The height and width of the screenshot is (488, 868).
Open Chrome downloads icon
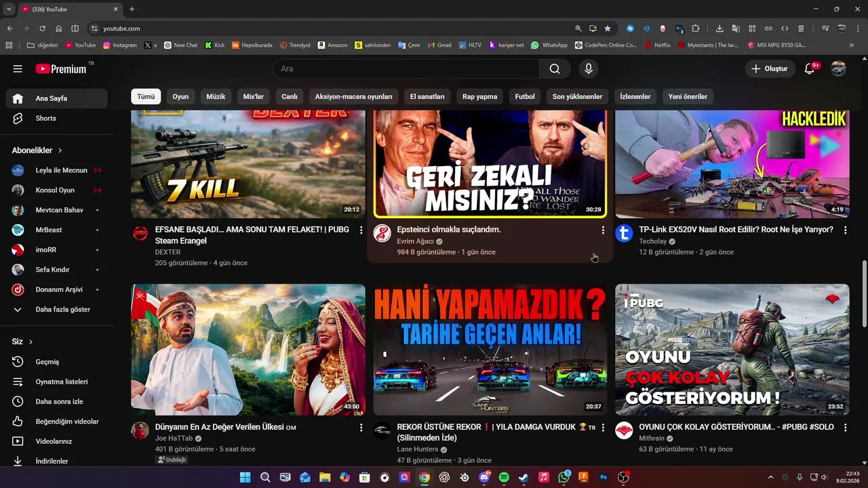click(719, 28)
